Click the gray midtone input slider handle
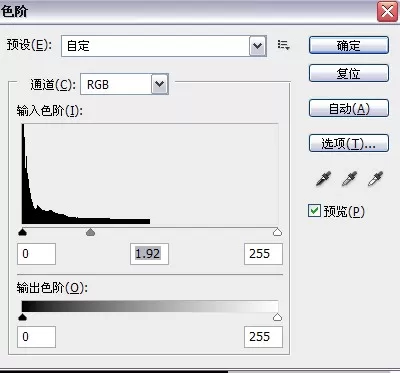Viewport: 400px width, 373px height. coord(90,232)
